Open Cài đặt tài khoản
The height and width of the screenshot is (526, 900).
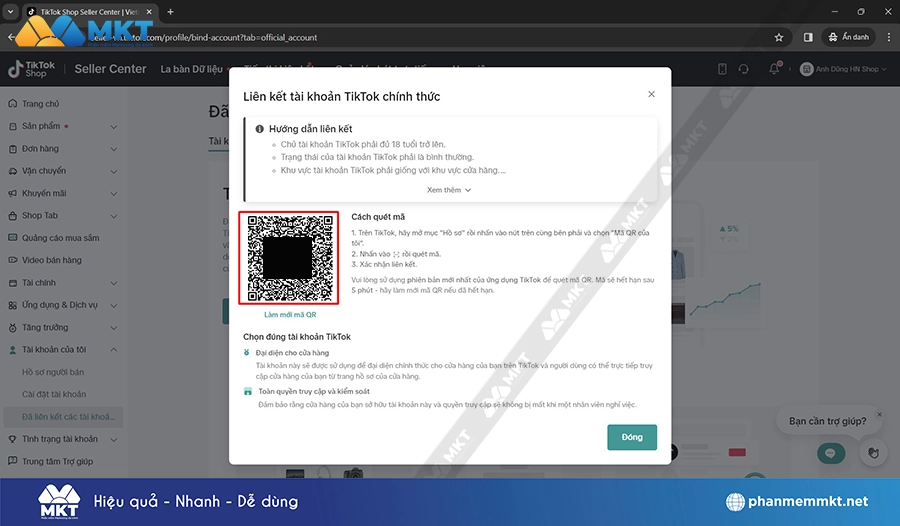point(54,394)
